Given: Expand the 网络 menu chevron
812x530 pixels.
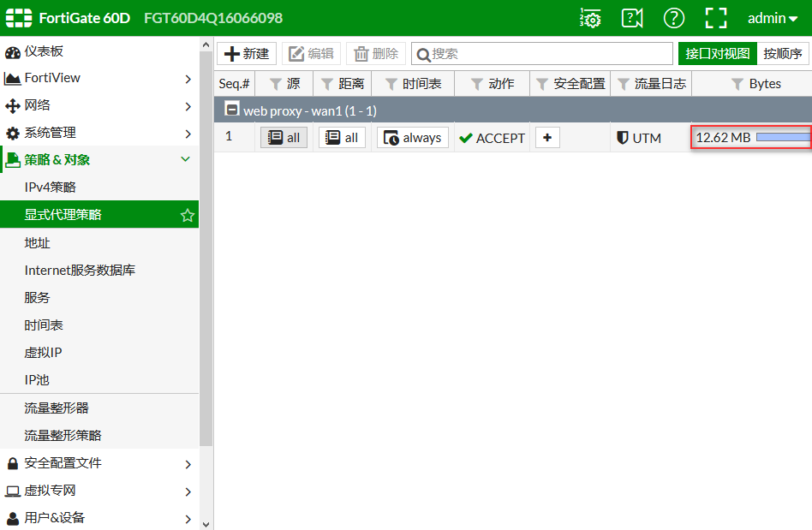Looking at the screenshot, I should coord(188,106).
